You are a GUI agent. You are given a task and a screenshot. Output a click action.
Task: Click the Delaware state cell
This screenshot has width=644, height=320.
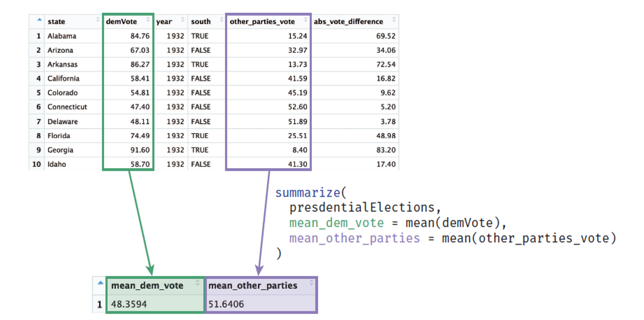tap(62, 122)
